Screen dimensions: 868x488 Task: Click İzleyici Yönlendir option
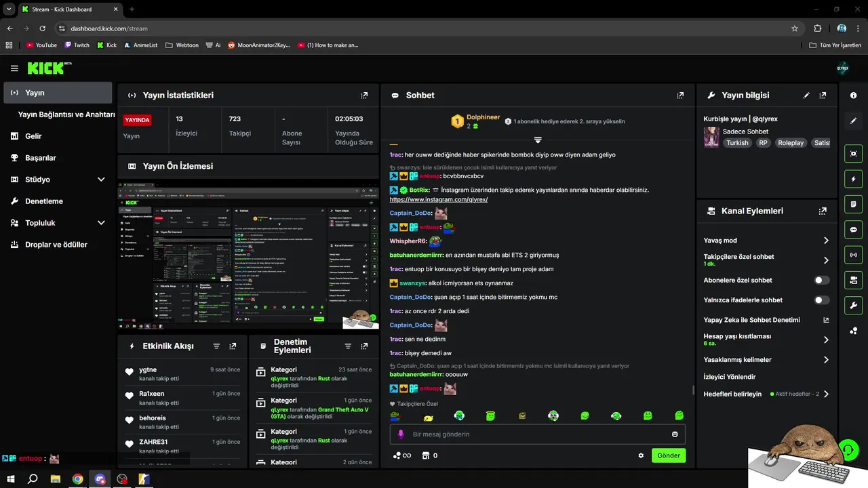pyautogui.click(x=730, y=377)
